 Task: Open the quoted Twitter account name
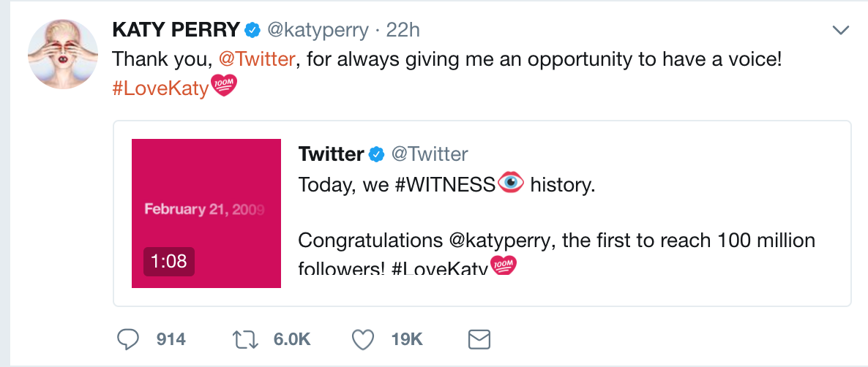pyautogui.click(x=331, y=154)
